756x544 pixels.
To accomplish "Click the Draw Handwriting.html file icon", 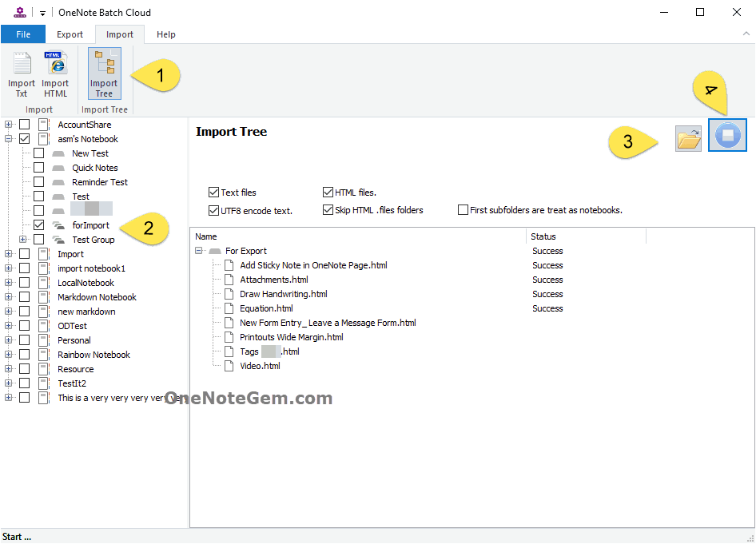I will click(x=229, y=294).
